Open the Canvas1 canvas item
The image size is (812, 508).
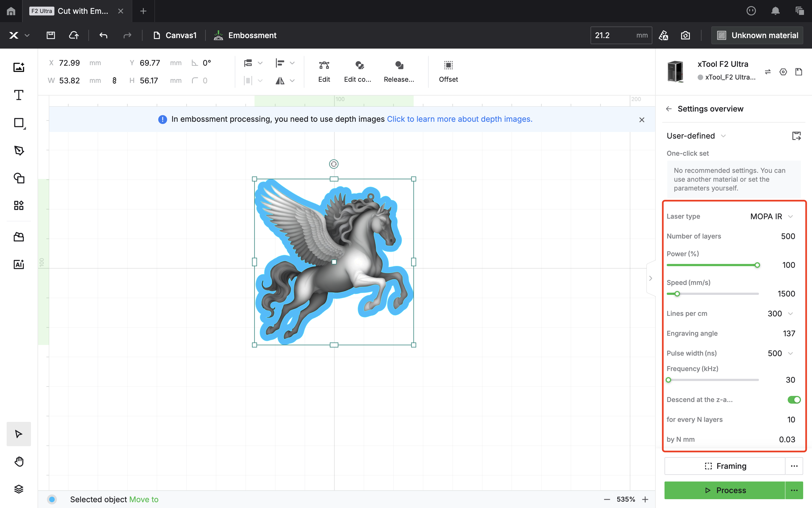point(175,35)
